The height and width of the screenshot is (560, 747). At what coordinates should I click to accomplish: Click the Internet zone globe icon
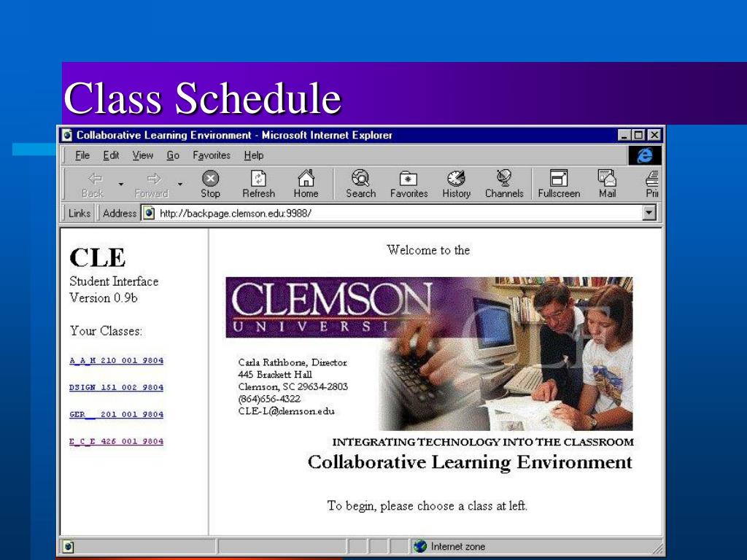(419, 546)
